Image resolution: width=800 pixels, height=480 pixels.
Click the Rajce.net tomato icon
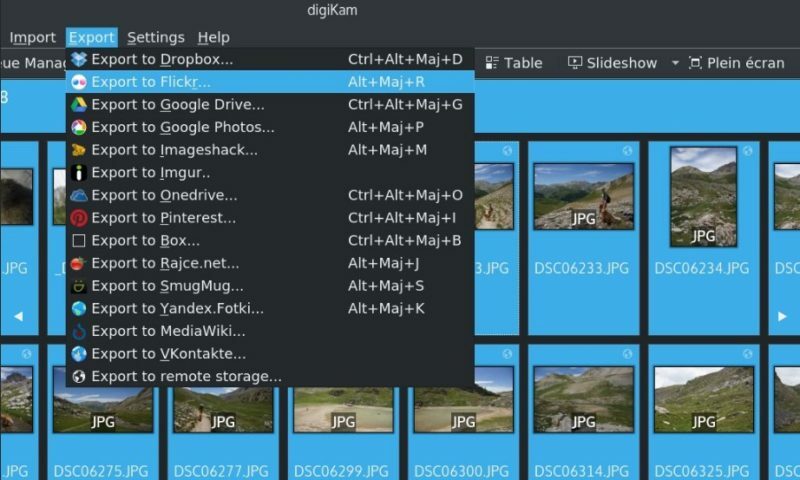[79, 263]
